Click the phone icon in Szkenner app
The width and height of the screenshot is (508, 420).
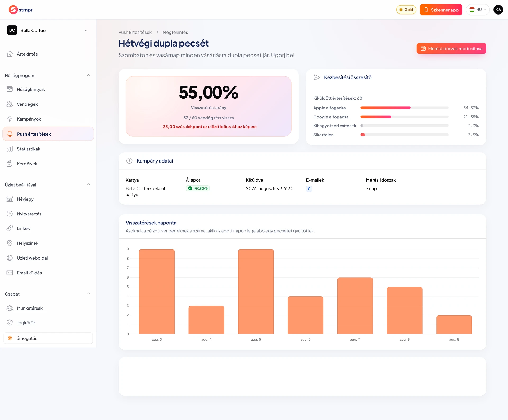(x=426, y=10)
